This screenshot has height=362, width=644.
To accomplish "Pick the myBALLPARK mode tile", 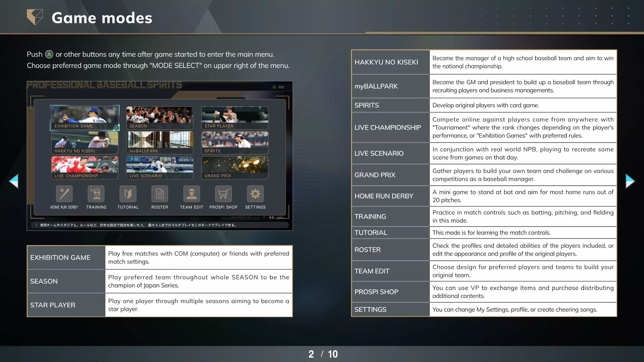I will [160, 142].
